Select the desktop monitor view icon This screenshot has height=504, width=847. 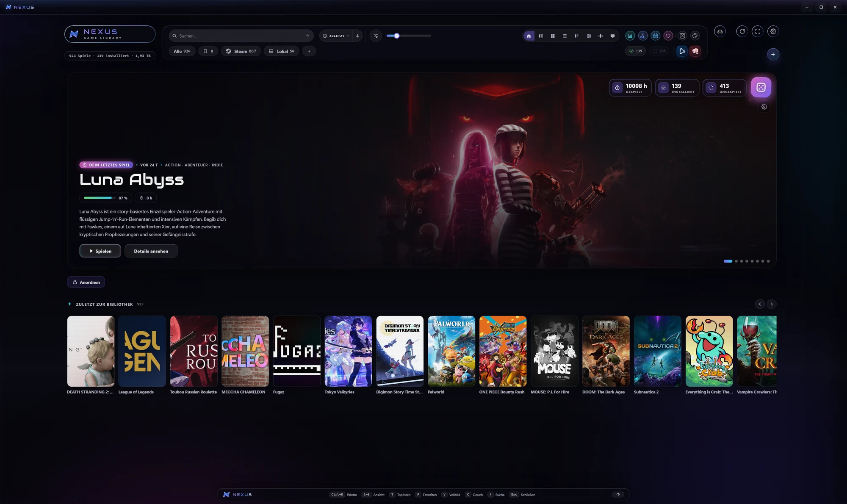pos(612,36)
